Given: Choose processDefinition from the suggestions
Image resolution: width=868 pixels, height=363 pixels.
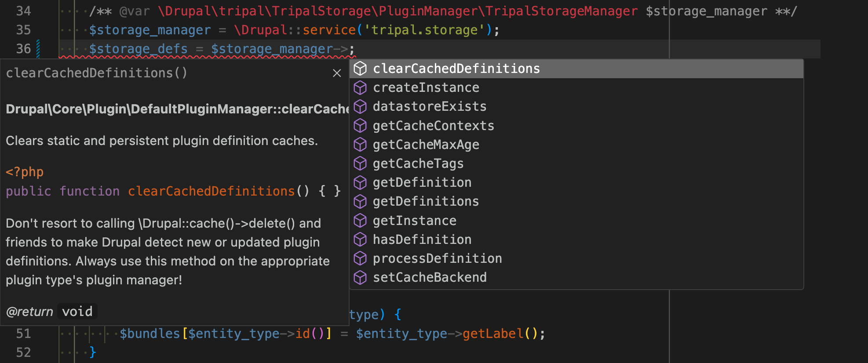Looking at the screenshot, I should [576, 258].
